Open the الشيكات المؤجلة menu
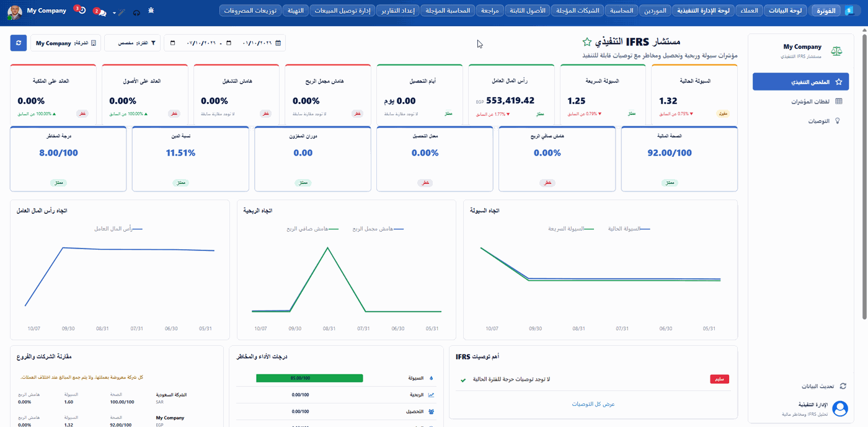Screen dimensions: 868x427 point(578,11)
